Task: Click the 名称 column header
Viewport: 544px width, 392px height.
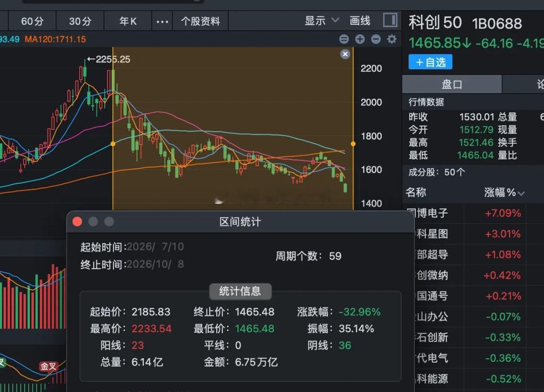Action: pyautogui.click(x=416, y=192)
